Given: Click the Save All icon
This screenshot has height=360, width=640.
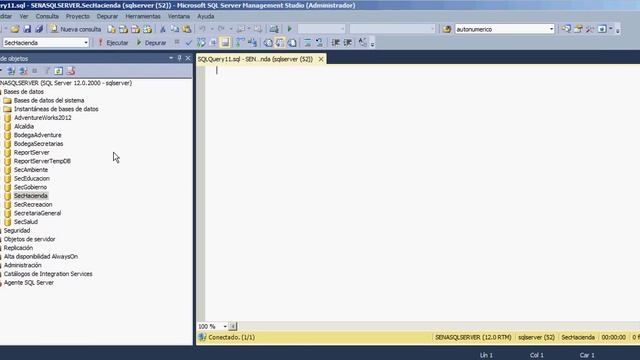Looking at the screenshot, I should [x=39, y=29].
